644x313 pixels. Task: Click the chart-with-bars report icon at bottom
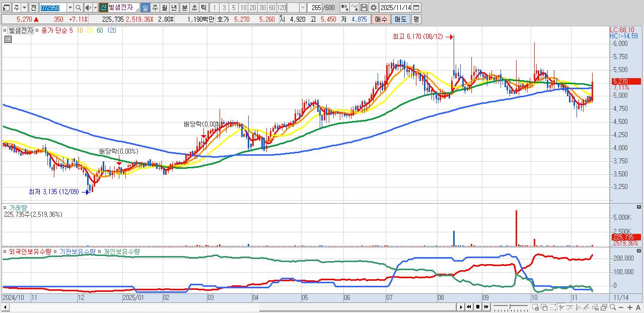click(x=596, y=307)
